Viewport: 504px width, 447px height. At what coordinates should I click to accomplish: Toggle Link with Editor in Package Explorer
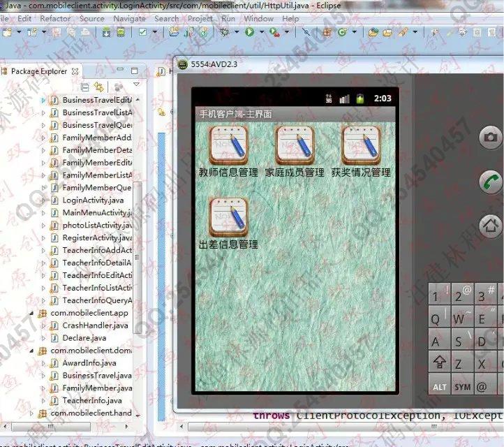(99, 87)
